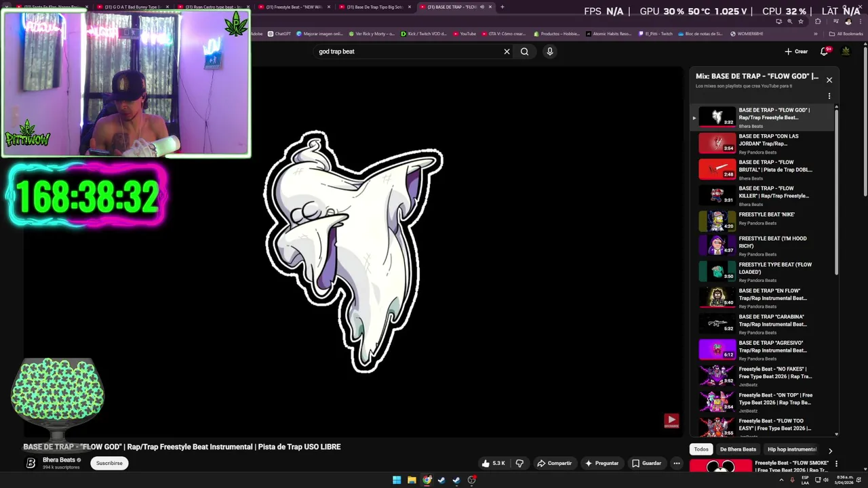Play EN FLOW base de trap
The width and height of the screenshot is (868, 488).
coord(763,298)
